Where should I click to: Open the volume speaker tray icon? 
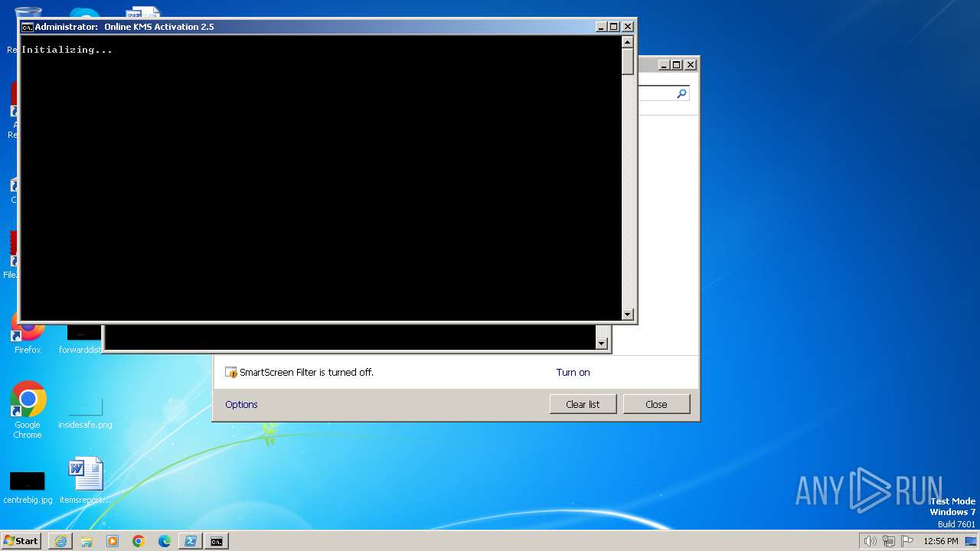pyautogui.click(x=870, y=541)
